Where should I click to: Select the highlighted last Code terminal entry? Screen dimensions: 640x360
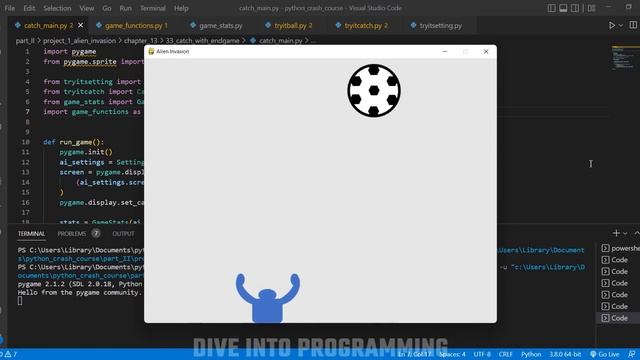click(619, 318)
